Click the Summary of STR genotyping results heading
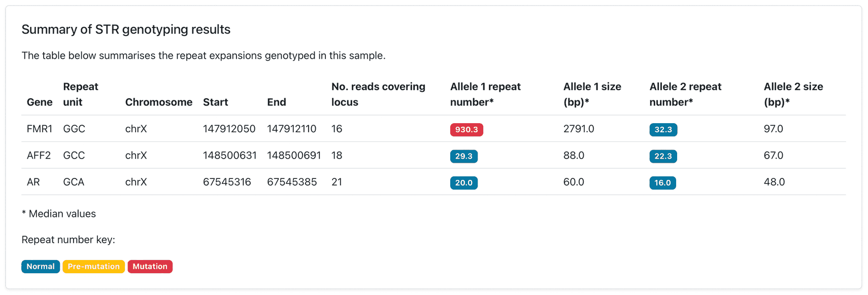 point(126,29)
